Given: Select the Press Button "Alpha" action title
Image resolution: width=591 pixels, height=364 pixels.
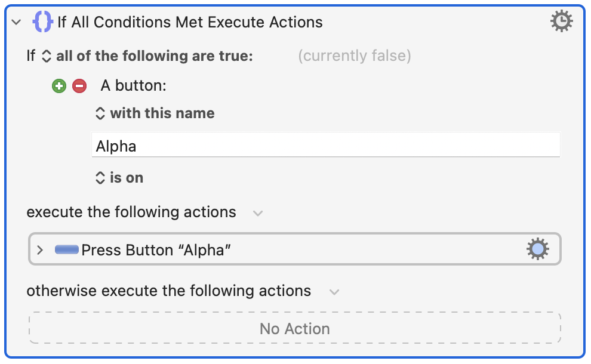Looking at the screenshot, I should (156, 250).
